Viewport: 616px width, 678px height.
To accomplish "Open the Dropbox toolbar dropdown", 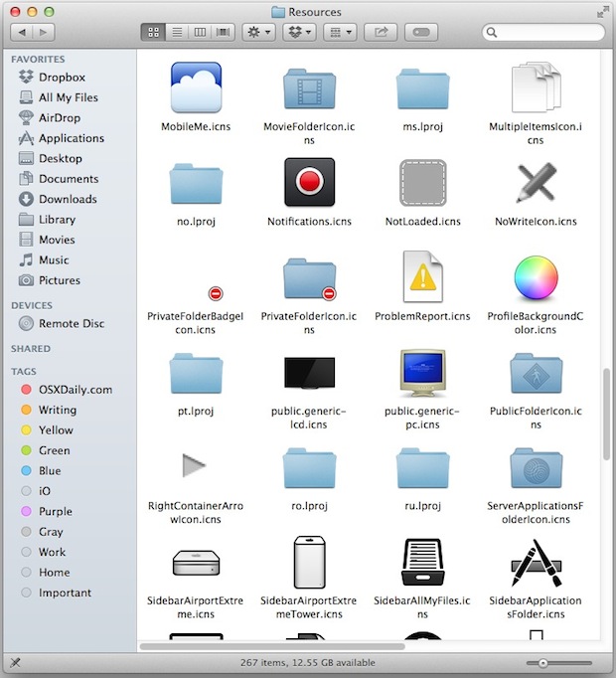I will coord(299,33).
